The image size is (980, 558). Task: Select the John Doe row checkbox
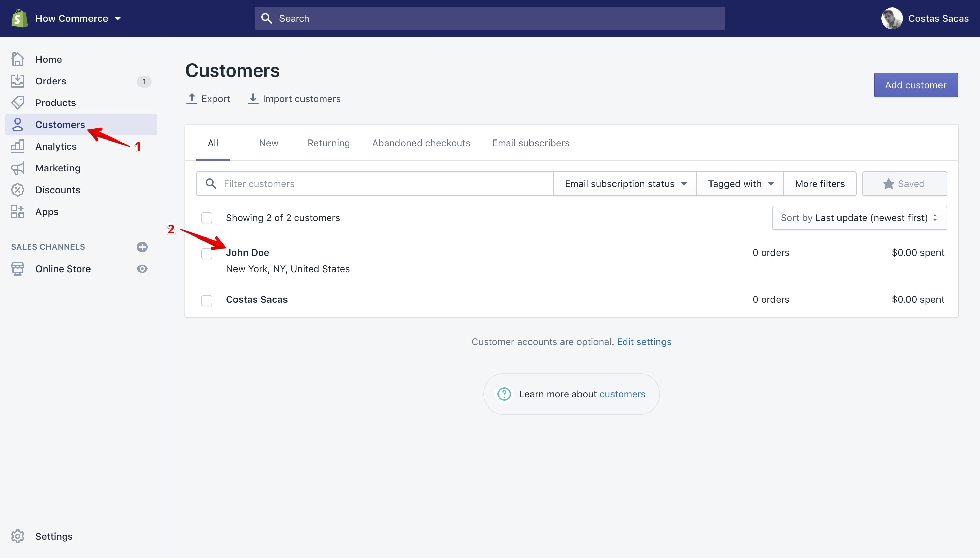(x=207, y=254)
